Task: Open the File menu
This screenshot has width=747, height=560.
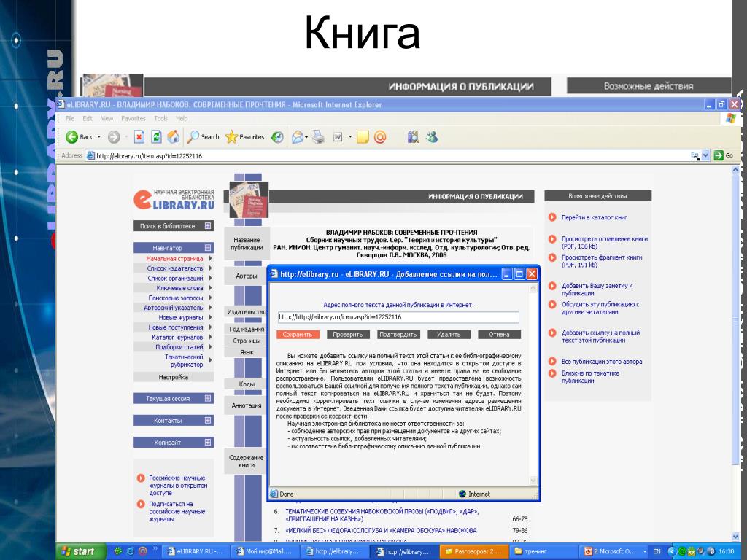Action: [x=70, y=119]
